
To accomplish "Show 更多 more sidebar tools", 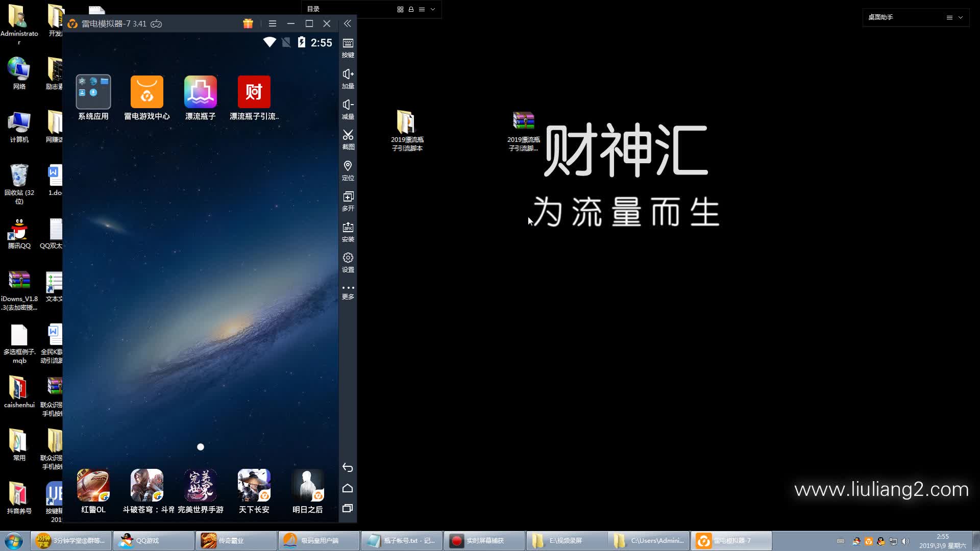I will click(348, 292).
